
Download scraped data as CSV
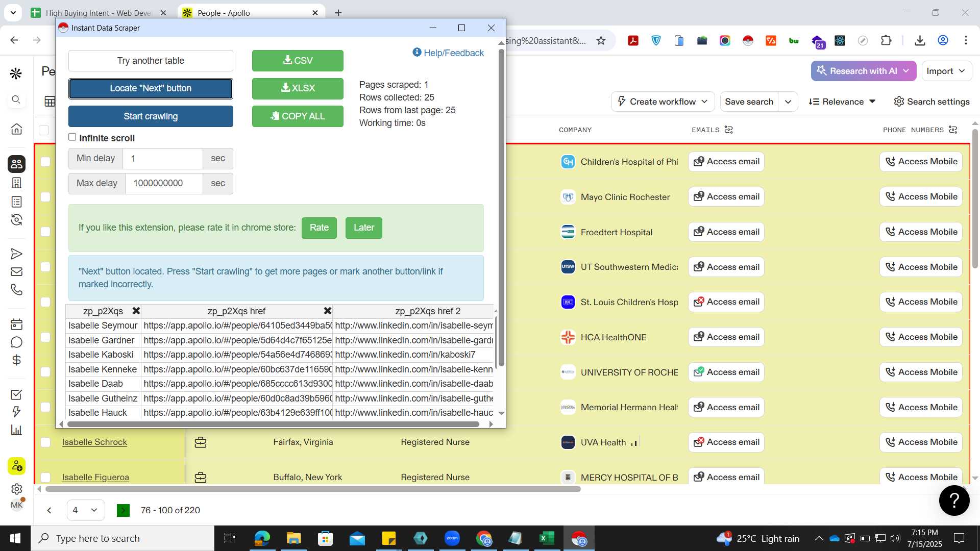[298, 61]
